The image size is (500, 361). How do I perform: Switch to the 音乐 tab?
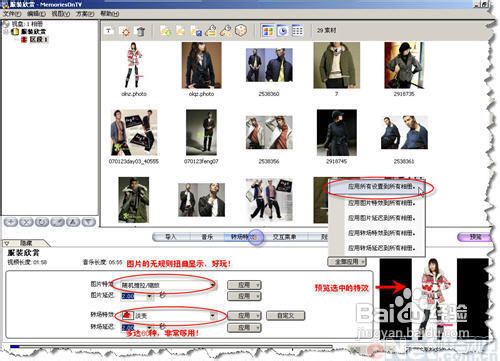[x=207, y=237]
